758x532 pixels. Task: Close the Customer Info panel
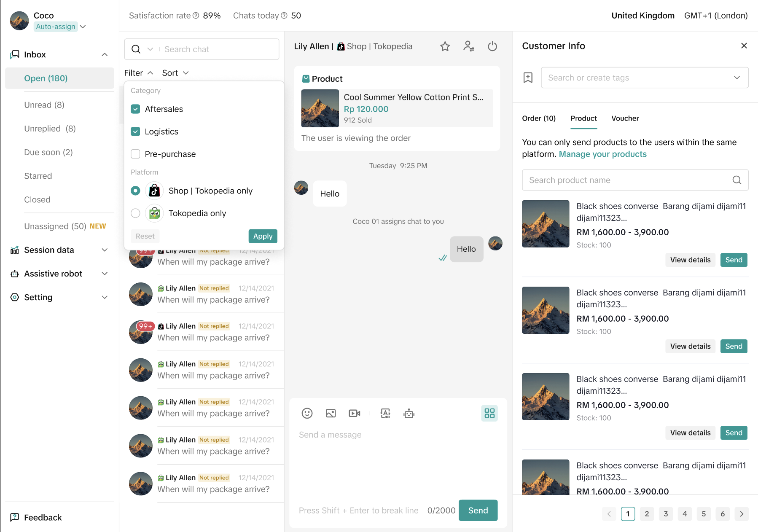744,46
